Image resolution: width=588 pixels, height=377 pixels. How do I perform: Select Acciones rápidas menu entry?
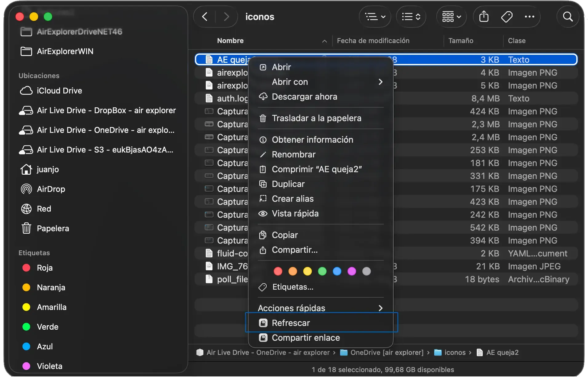point(321,308)
